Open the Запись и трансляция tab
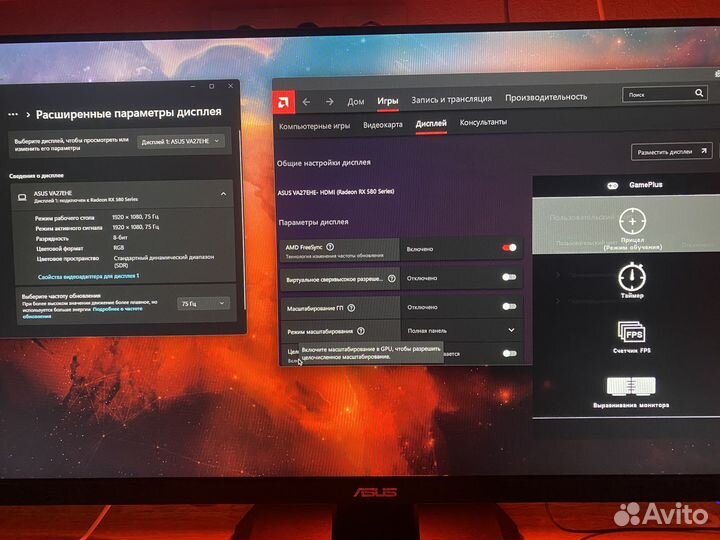The image size is (720, 540). tap(451, 99)
